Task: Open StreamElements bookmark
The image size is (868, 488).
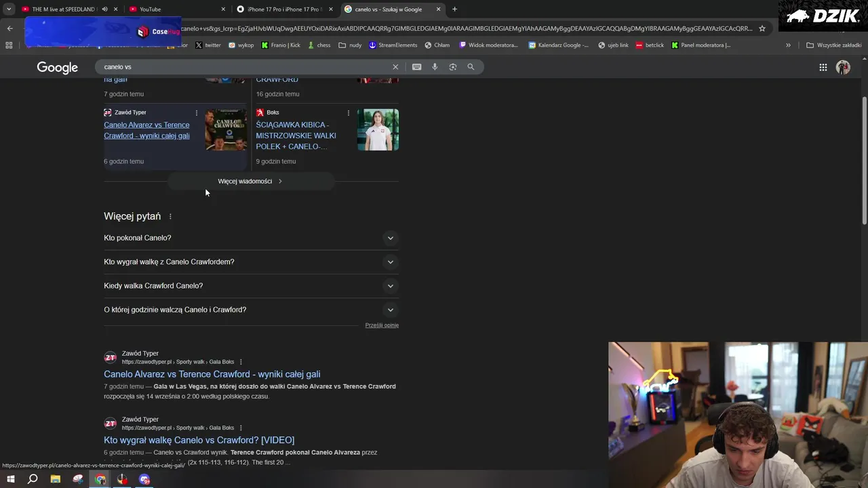Action: tap(393, 45)
